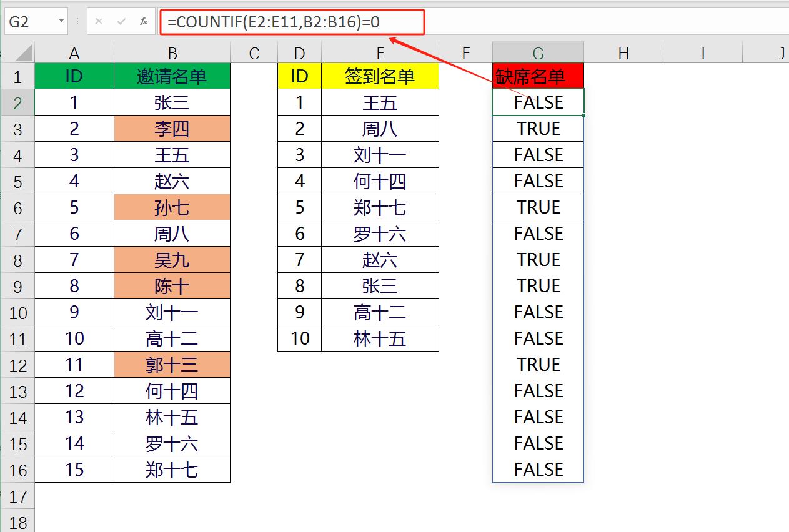Select cell 王五 in column E
789x532 pixels.
[x=380, y=102]
